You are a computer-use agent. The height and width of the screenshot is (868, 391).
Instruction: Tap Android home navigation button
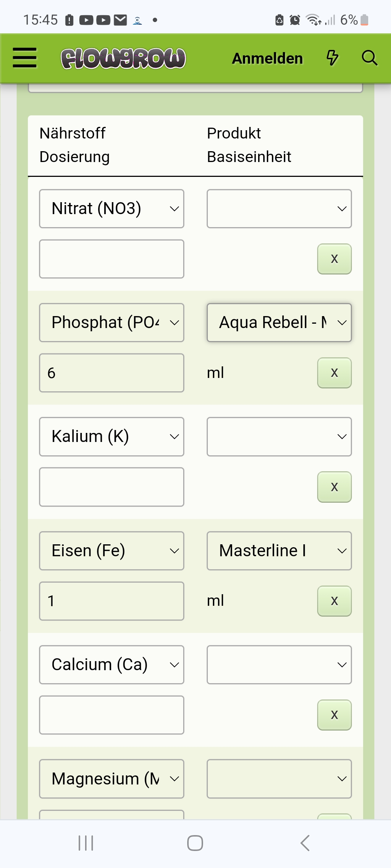(195, 843)
